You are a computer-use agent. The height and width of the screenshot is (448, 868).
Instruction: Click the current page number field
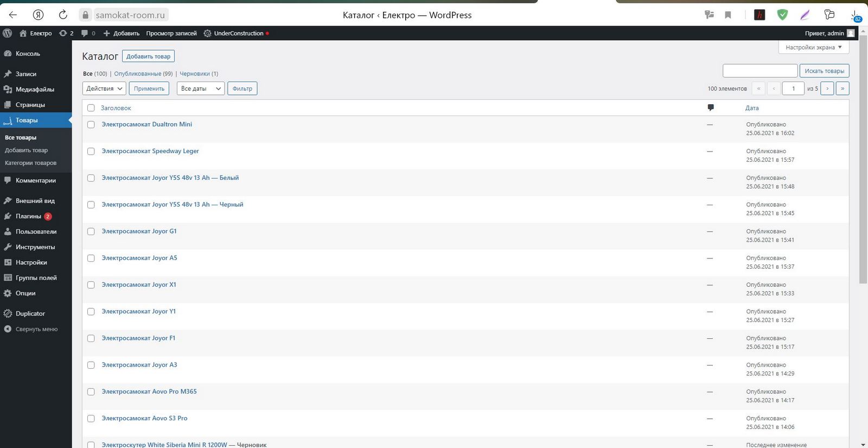click(793, 89)
